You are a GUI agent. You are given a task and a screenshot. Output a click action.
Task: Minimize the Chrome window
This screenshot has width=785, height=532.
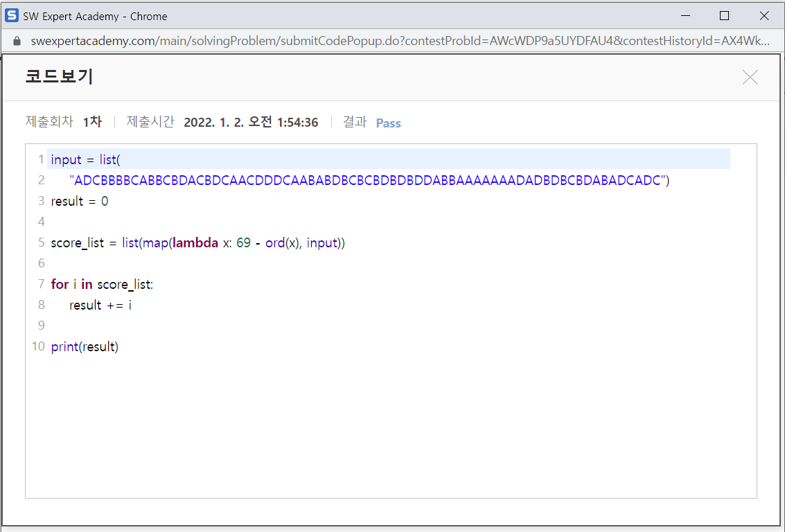coord(685,16)
